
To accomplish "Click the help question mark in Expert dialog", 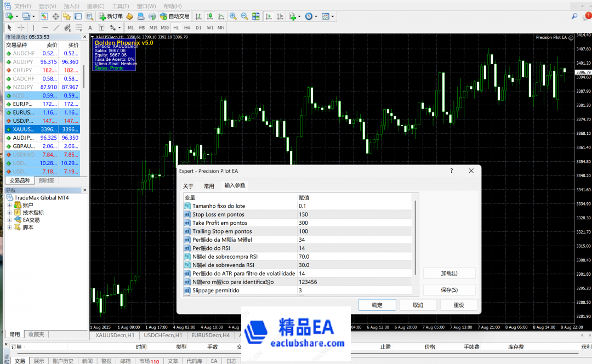I will click(452, 170).
